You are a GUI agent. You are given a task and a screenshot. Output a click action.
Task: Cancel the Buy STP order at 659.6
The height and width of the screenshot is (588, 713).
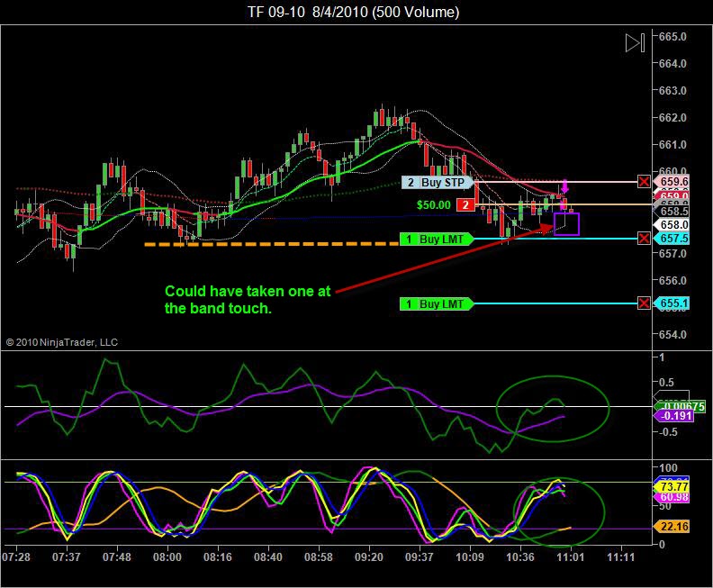(644, 182)
